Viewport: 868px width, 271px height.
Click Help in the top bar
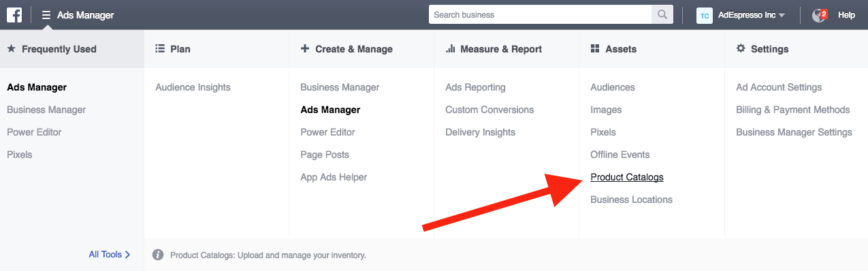846,15
